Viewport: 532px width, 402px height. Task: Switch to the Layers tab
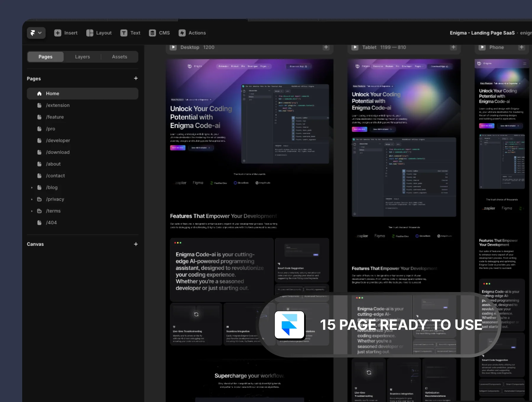[82, 57]
